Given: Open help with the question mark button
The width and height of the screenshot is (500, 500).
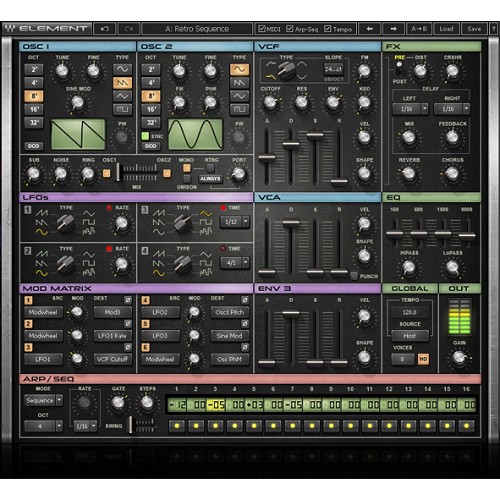Looking at the screenshot, I should click(493, 29).
